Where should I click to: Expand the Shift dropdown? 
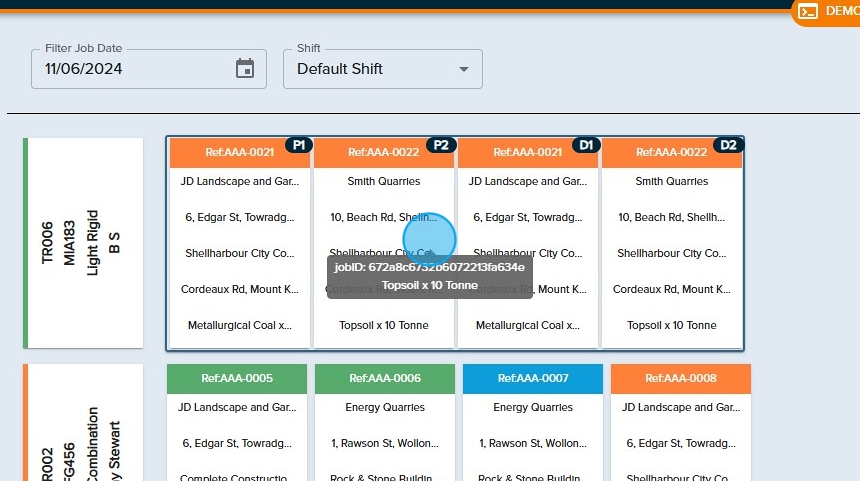point(463,69)
